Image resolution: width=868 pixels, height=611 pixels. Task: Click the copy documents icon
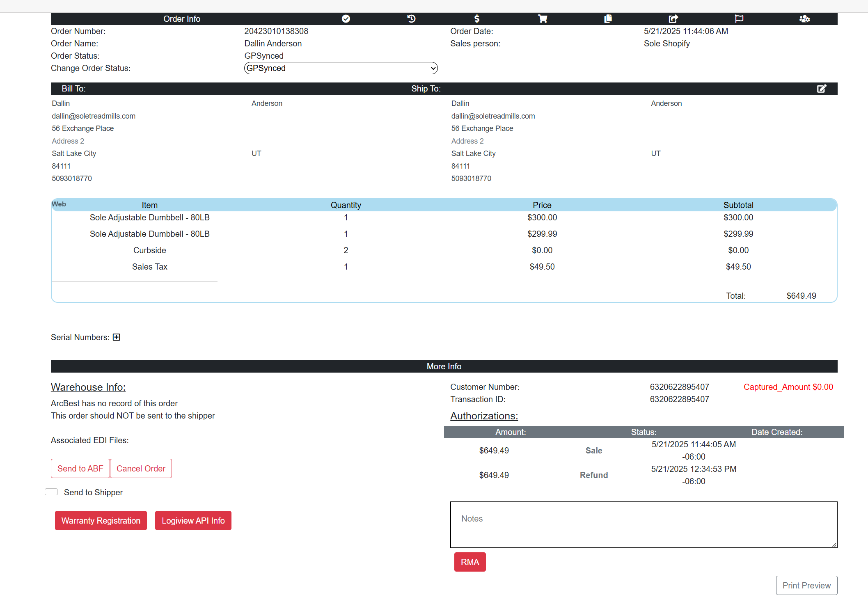click(608, 19)
